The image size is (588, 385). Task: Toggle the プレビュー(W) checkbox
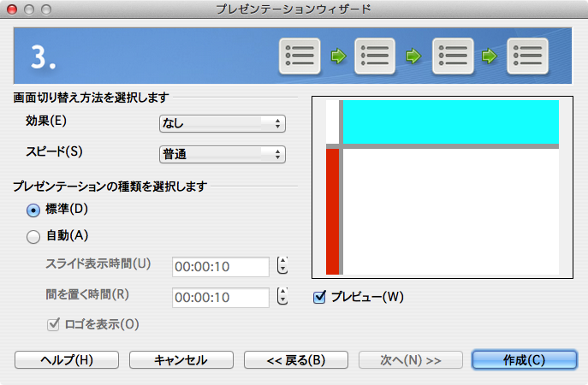[321, 298]
